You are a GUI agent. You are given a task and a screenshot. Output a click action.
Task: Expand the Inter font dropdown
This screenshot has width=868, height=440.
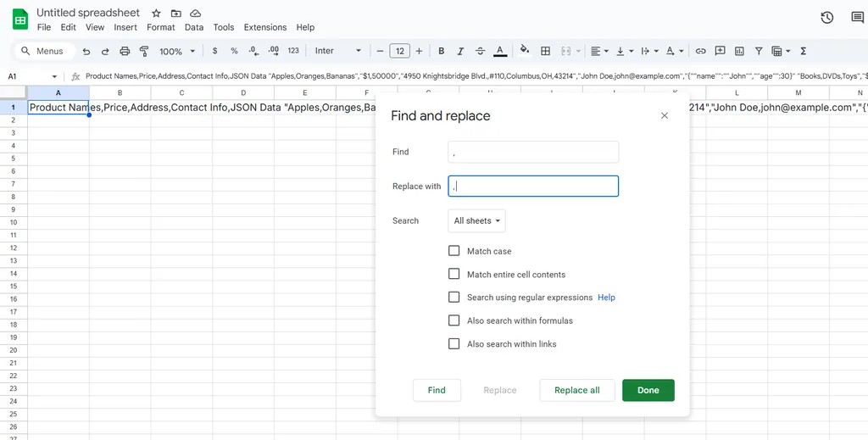(337, 51)
